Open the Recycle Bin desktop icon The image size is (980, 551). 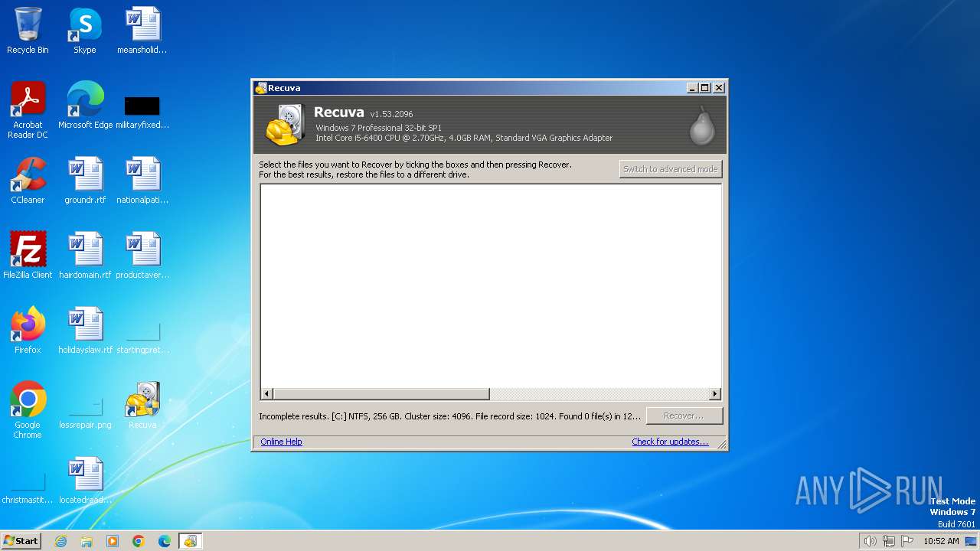coord(28,31)
